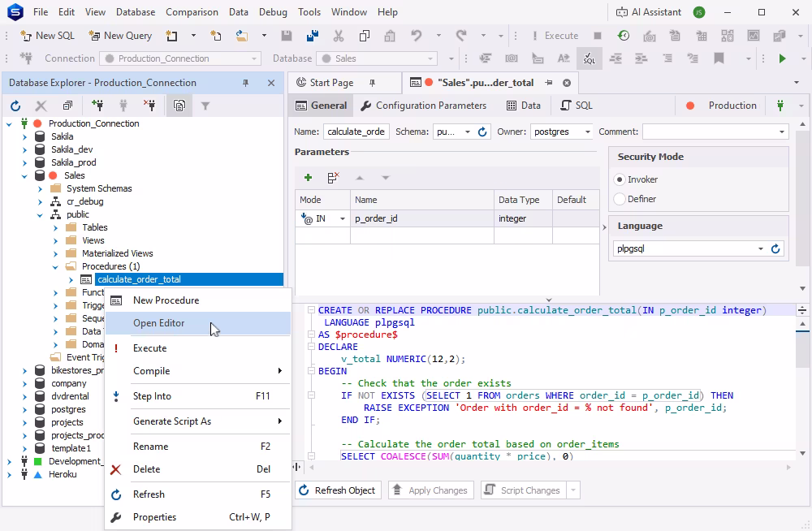This screenshot has height=531, width=812.
Task: Click the Save All icon
Action: coord(313,36)
